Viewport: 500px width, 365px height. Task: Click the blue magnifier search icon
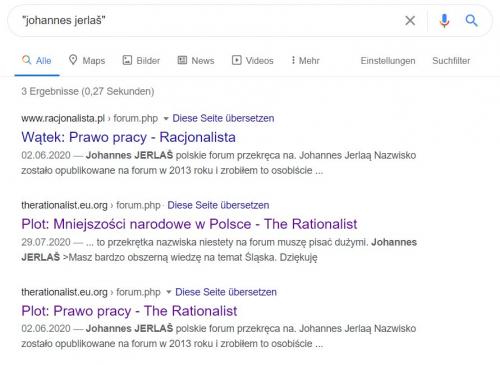pyautogui.click(x=471, y=21)
